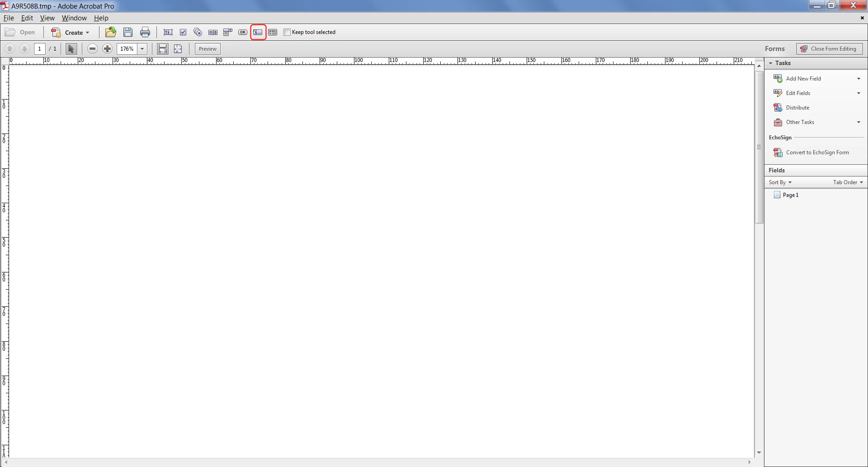Expand Edit Fields dropdown arrow
868x467 pixels.
(x=859, y=93)
